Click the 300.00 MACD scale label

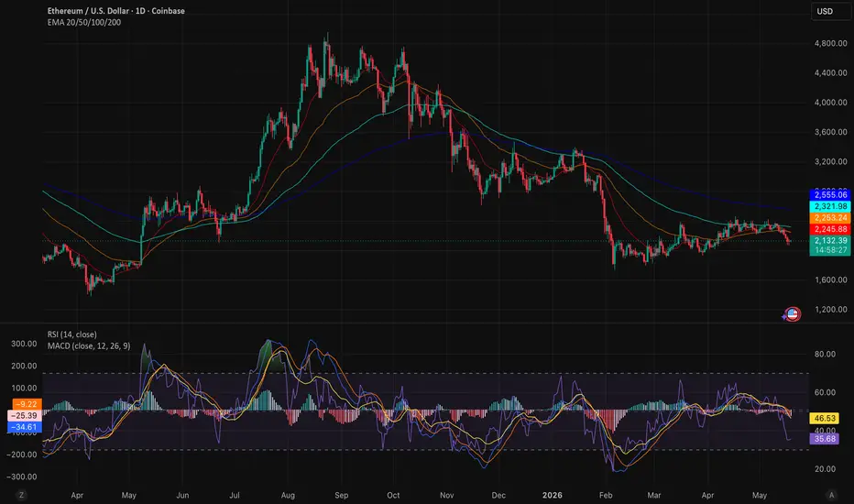24,344
